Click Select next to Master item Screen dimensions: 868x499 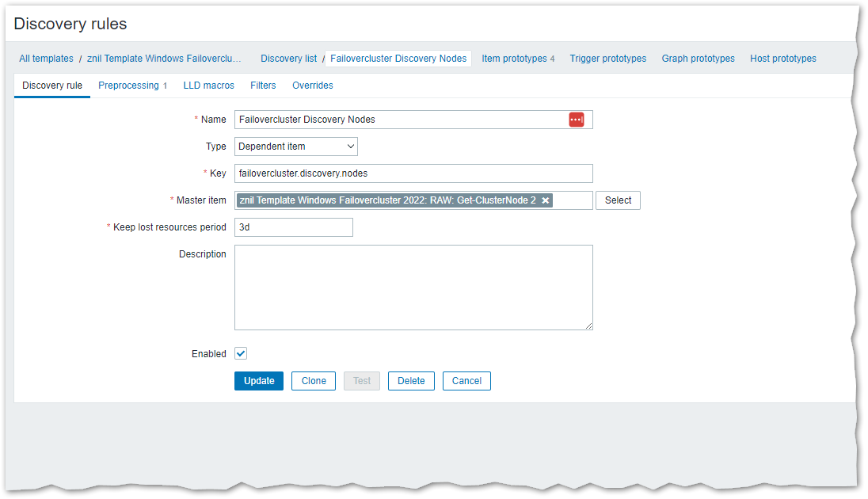pyautogui.click(x=618, y=200)
